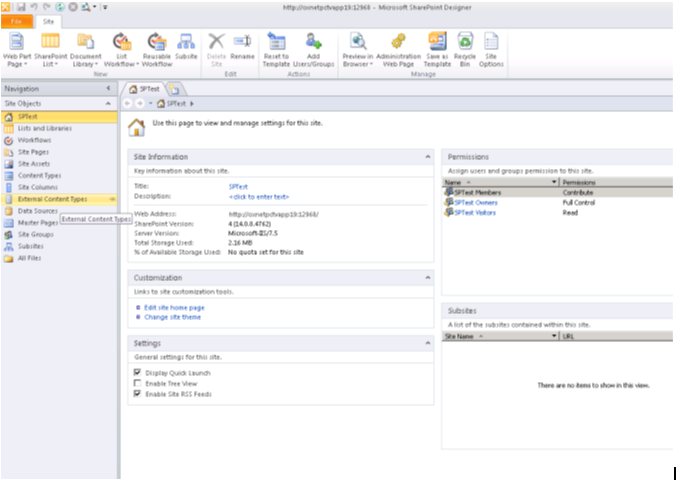The height and width of the screenshot is (483, 685).
Task: Navigate back with the back arrow
Action: (x=127, y=104)
